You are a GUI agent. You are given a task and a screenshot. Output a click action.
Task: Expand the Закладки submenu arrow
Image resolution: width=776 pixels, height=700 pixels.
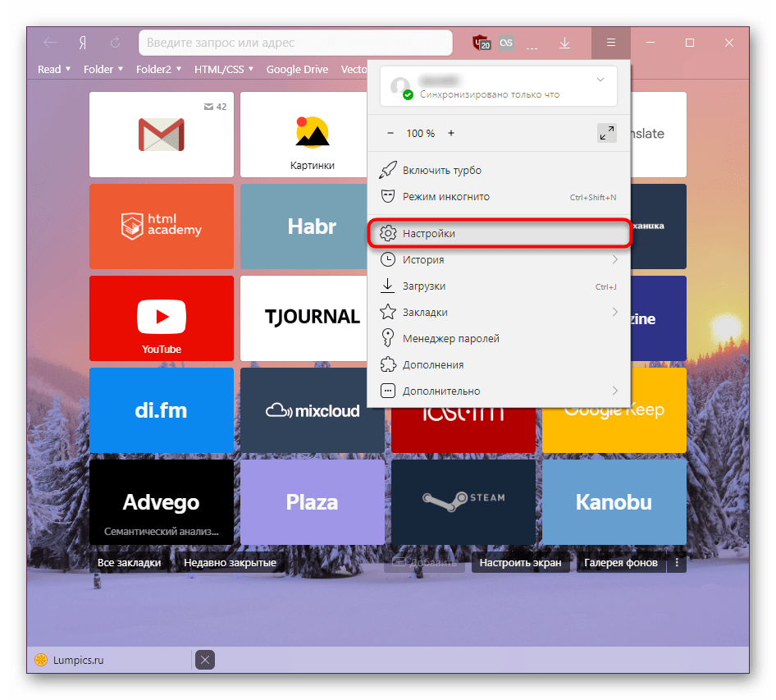(x=614, y=312)
